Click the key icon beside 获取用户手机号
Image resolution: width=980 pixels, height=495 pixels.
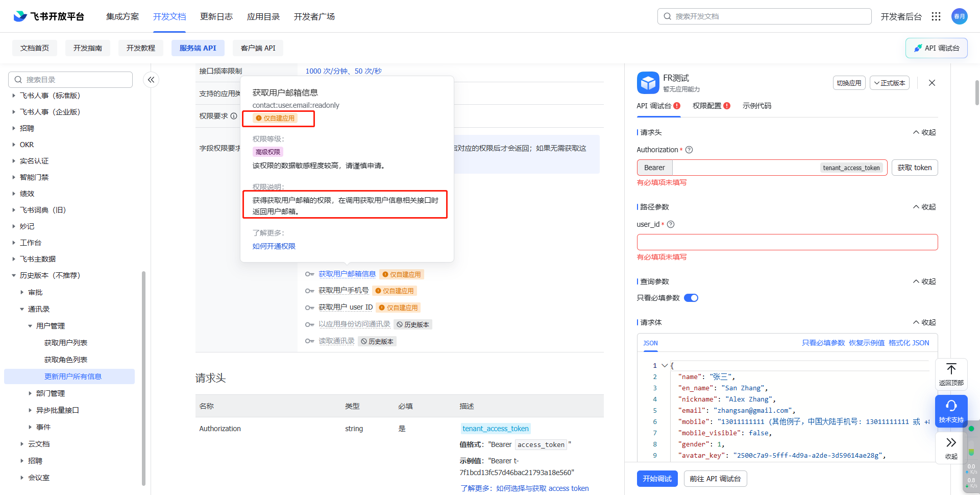pyautogui.click(x=309, y=291)
